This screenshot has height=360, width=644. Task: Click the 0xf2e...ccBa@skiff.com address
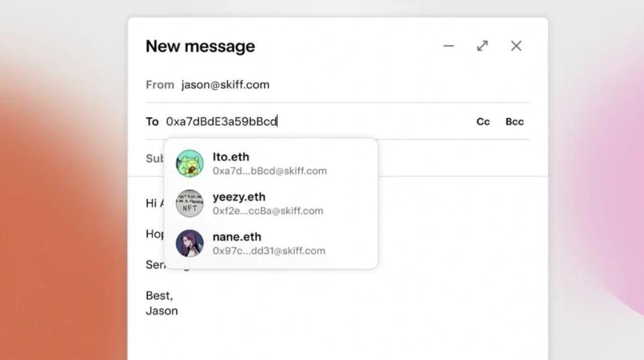pos(268,211)
